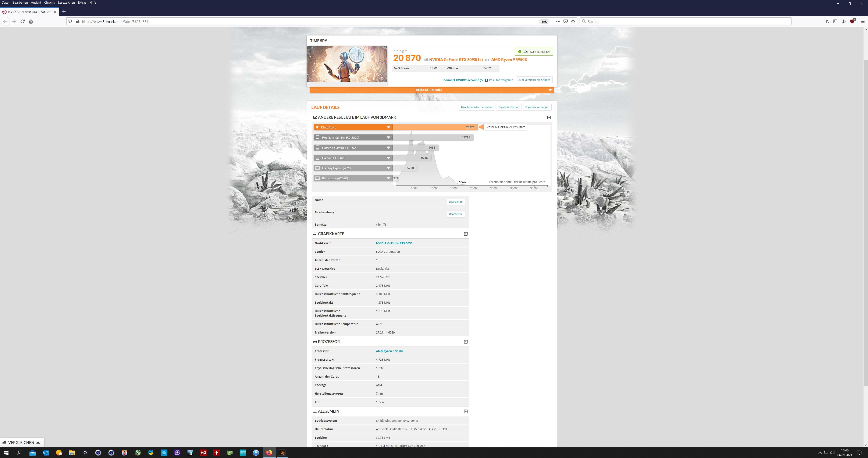
Task: Open the Chronik menu
Action: pyautogui.click(x=49, y=2)
